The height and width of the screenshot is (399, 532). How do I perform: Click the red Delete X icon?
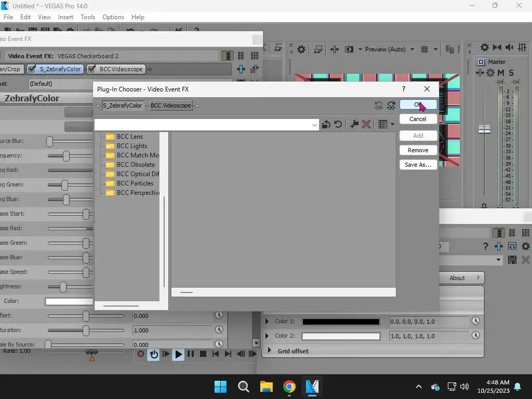pyautogui.click(x=366, y=125)
